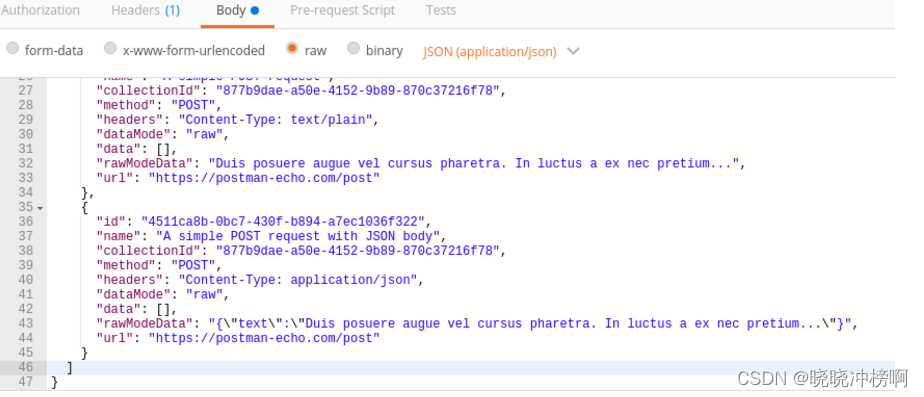Choose the form-data radio option
The image size is (924, 397).
(x=12, y=49)
